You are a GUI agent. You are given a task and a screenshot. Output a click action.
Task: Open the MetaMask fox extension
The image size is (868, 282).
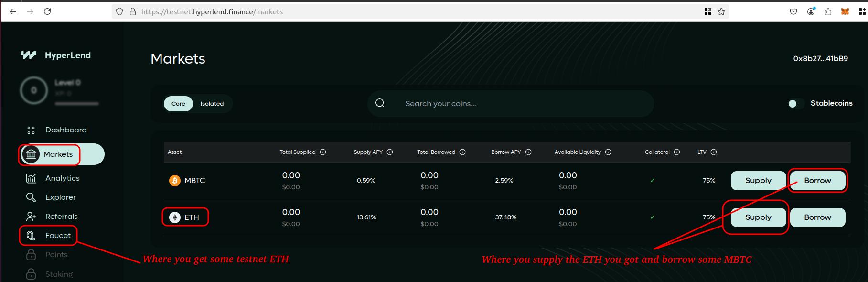pos(845,11)
